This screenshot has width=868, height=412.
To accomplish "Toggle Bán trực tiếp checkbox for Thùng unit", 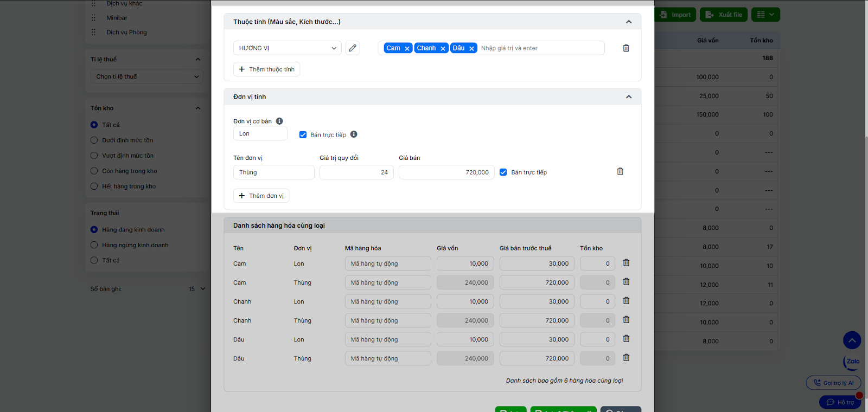I will [x=503, y=172].
